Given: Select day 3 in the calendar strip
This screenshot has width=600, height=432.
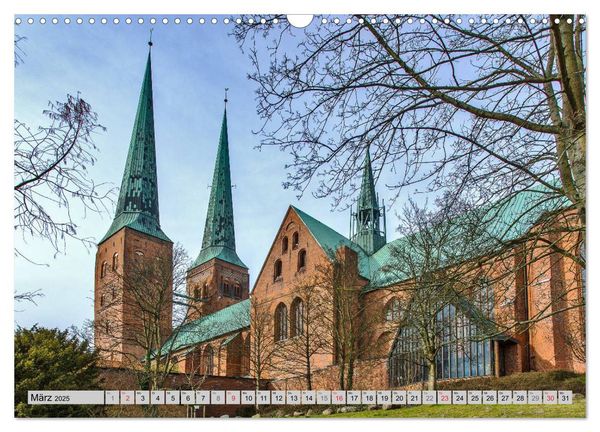Looking at the screenshot, I should 142,398.
